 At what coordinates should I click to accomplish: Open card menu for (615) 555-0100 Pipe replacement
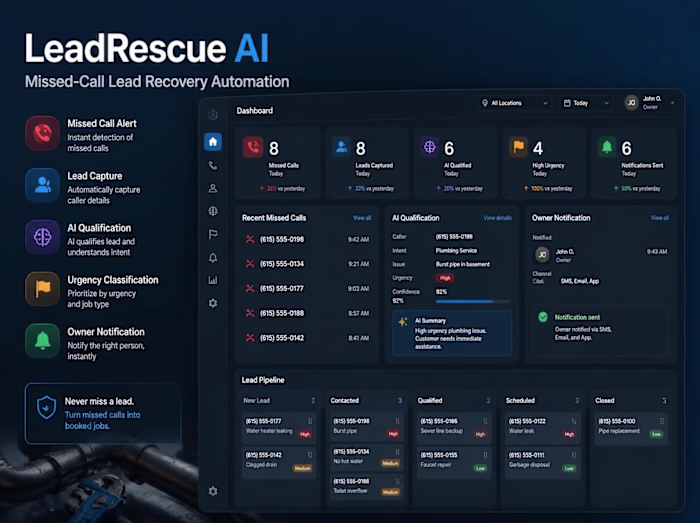(662, 421)
